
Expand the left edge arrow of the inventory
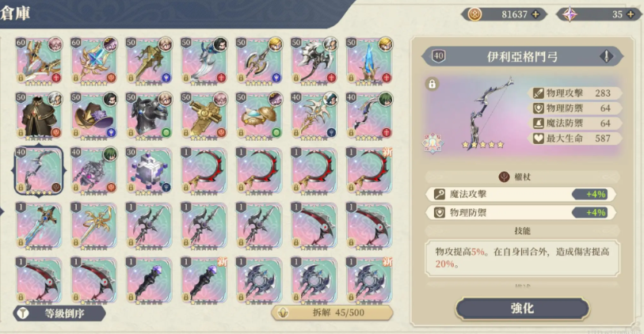click(x=2, y=212)
